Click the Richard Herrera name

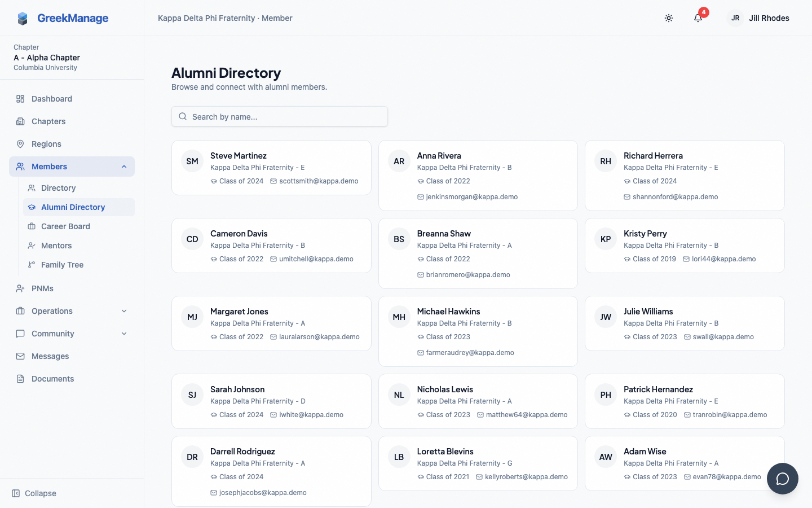[x=653, y=156]
